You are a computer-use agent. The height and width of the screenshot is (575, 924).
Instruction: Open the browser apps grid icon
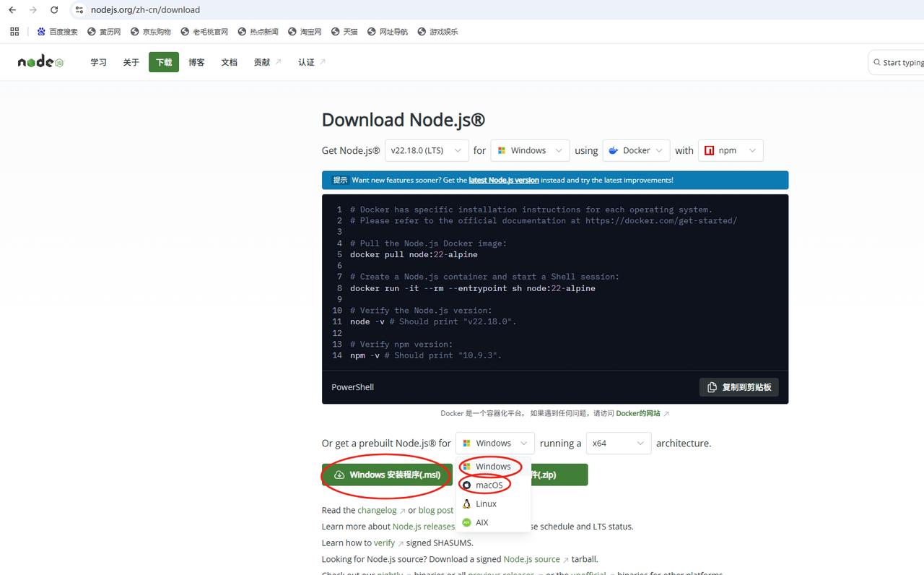pos(14,32)
